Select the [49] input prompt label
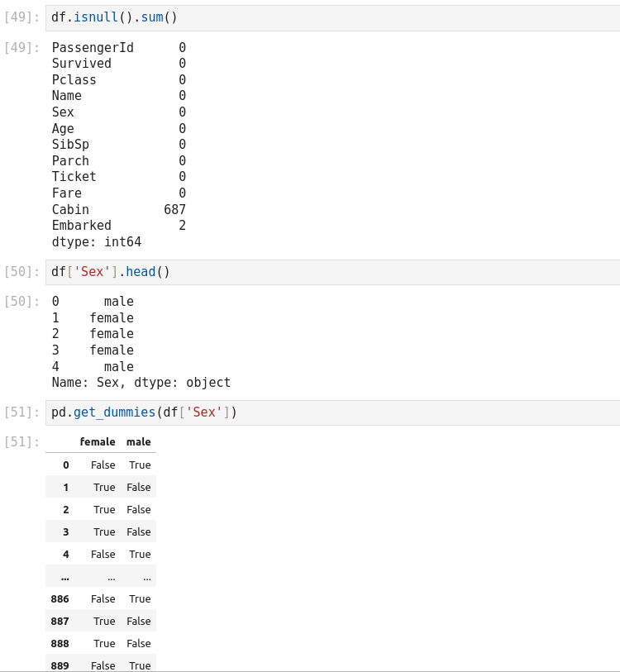Image resolution: width=620 pixels, height=672 pixels. [x=22, y=17]
